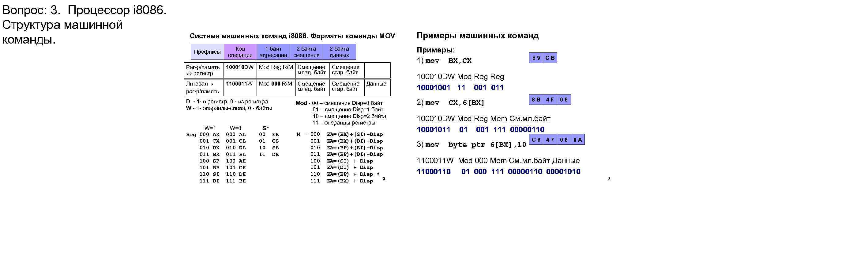The image size is (868, 261).
Task: Select the heading 'Вопрос: 3. Процессор i8086.'
Action: point(84,10)
